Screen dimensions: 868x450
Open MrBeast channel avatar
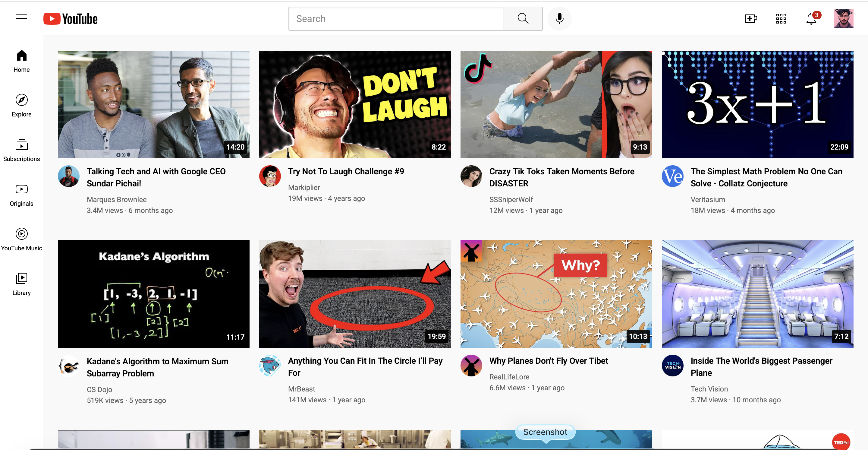point(270,365)
